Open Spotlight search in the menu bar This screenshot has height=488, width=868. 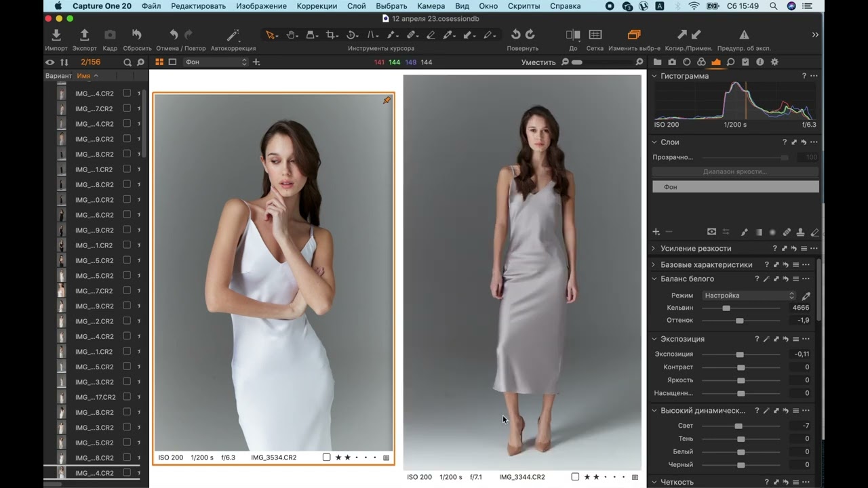(774, 6)
